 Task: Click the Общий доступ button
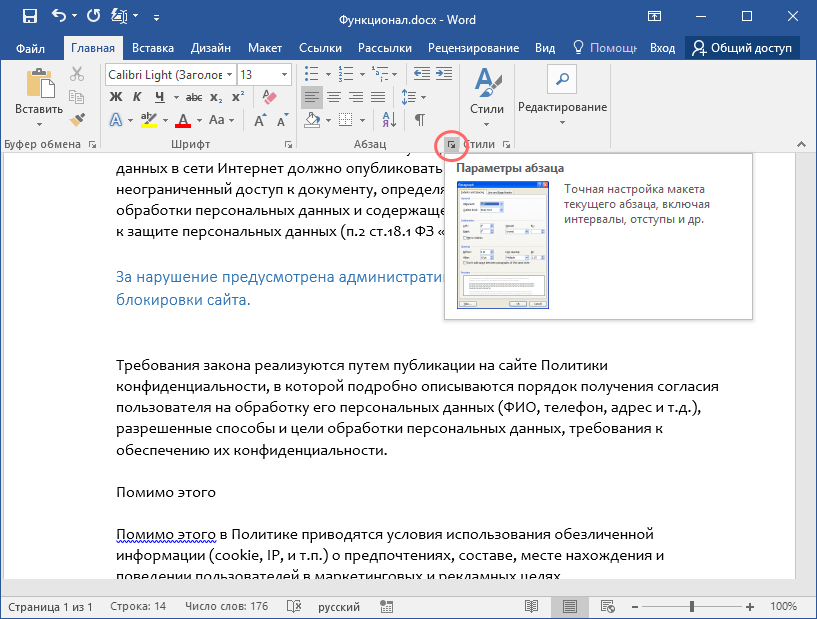click(x=742, y=48)
